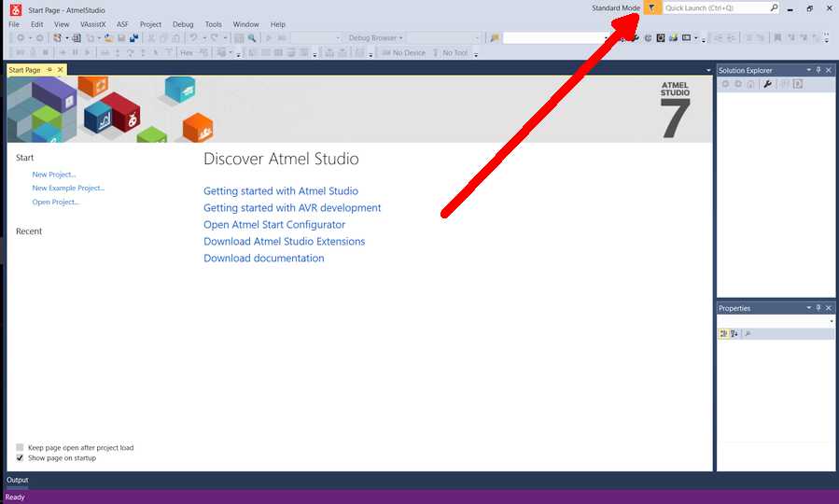This screenshot has width=839, height=504.
Task: Click the Paste toolbar icon
Action: click(x=176, y=38)
